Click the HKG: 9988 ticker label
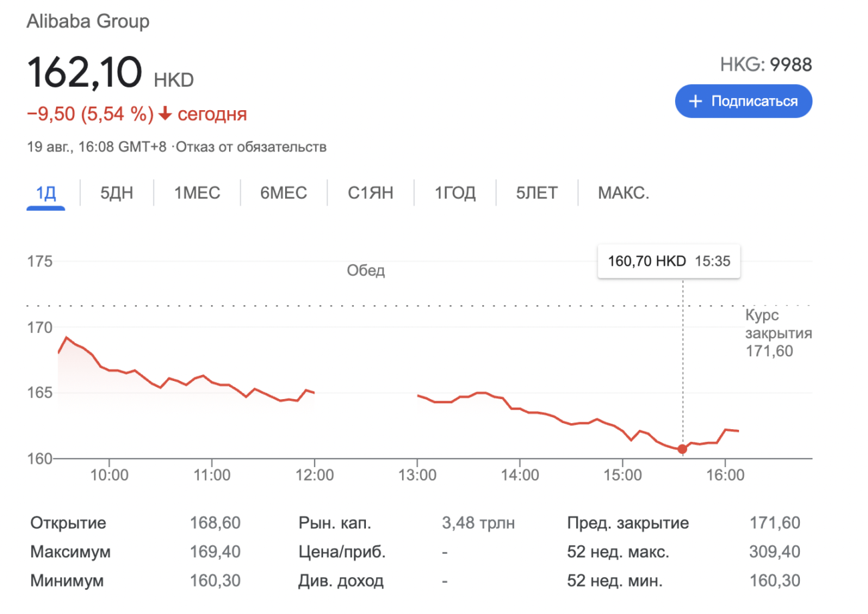 click(x=766, y=65)
